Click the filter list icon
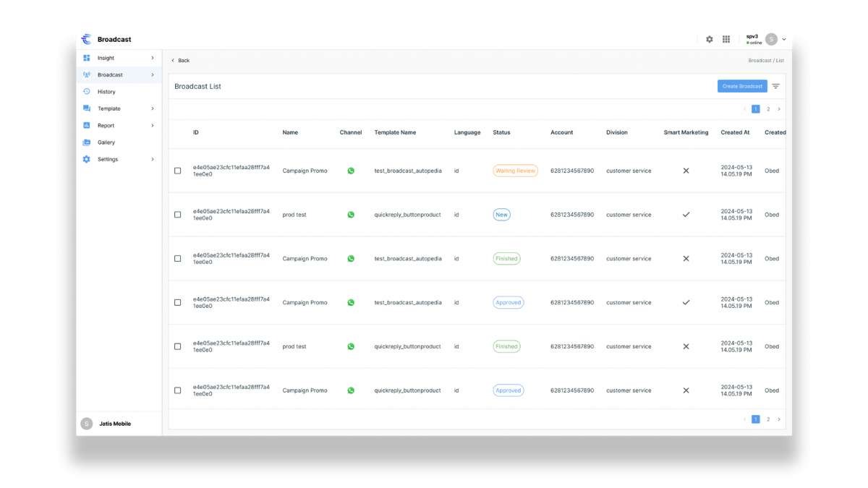This screenshot has height=488, width=868. tap(775, 86)
